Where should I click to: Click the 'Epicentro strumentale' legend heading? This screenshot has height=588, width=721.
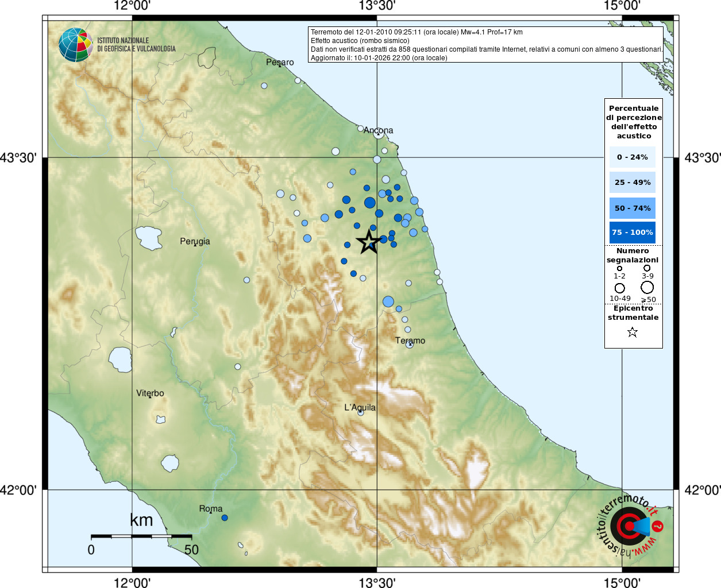(633, 312)
